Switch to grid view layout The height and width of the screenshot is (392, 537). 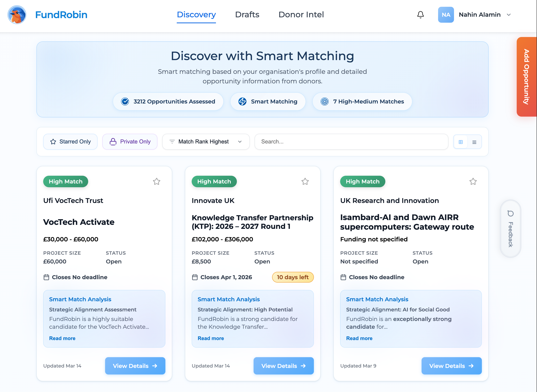(x=460, y=142)
